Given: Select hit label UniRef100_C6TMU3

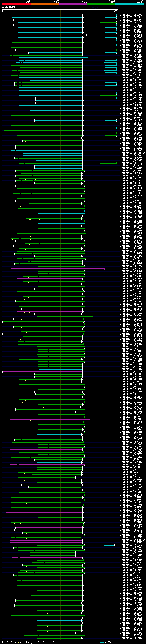Looking at the screenshot, I should 131,588.
